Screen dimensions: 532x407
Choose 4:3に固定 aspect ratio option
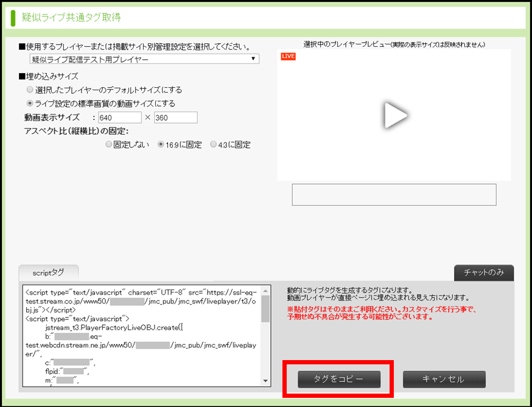coord(213,145)
